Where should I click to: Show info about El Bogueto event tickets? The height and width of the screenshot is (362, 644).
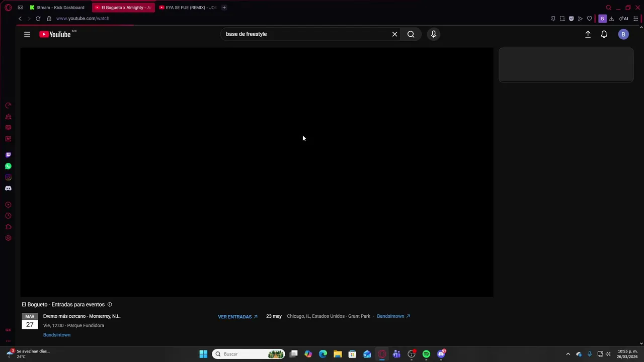click(110, 305)
